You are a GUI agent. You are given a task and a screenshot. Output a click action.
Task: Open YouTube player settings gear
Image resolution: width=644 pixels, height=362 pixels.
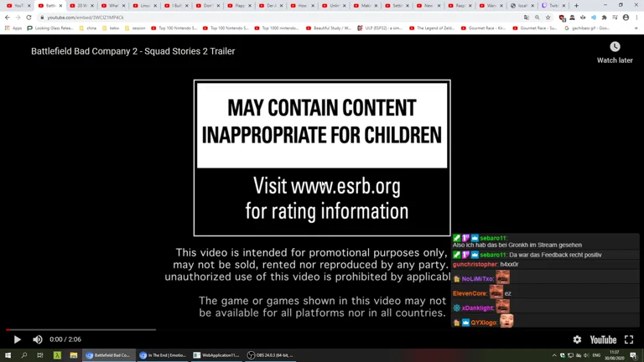pos(577,339)
